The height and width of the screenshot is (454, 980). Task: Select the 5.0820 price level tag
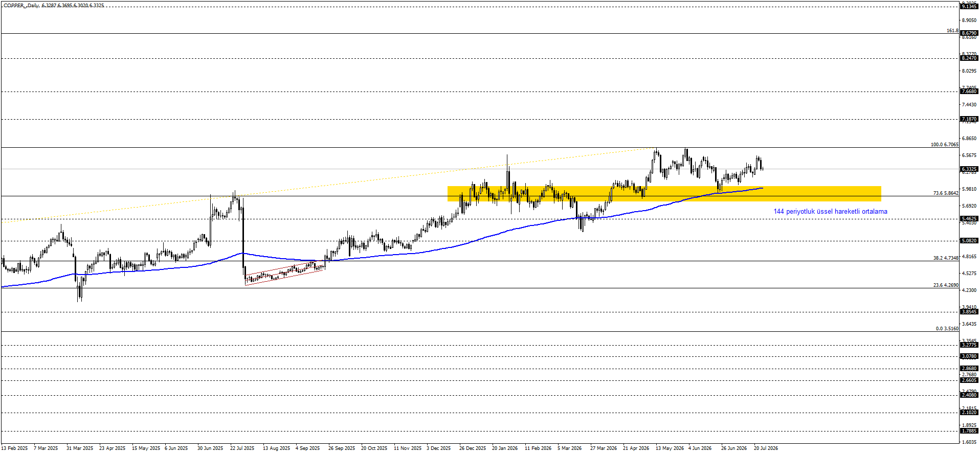(969, 241)
